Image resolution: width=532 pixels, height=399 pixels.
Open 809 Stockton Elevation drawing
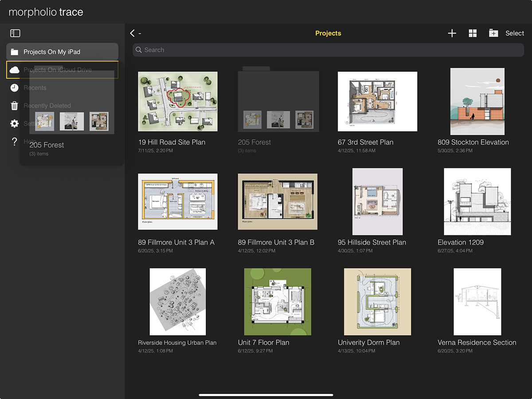[477, 102]
